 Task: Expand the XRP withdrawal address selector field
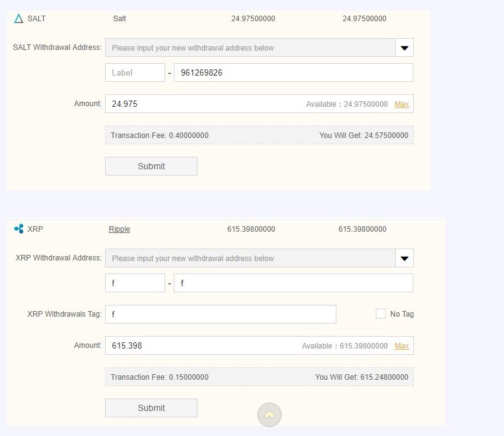tap(260, 258)
